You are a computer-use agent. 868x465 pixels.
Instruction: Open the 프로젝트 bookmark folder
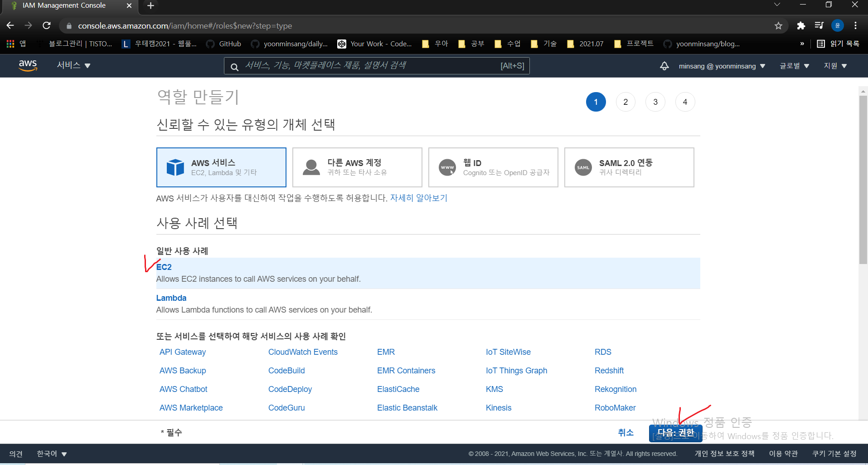634,44
